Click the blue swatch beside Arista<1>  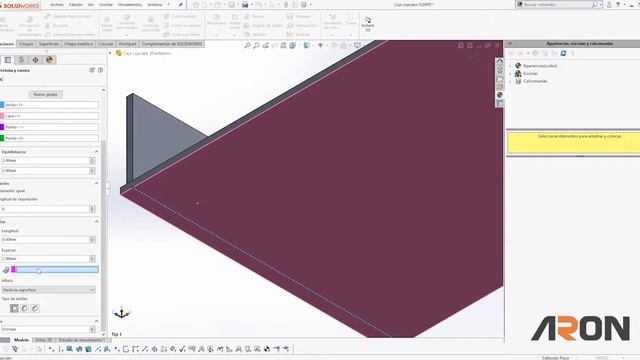2,105
